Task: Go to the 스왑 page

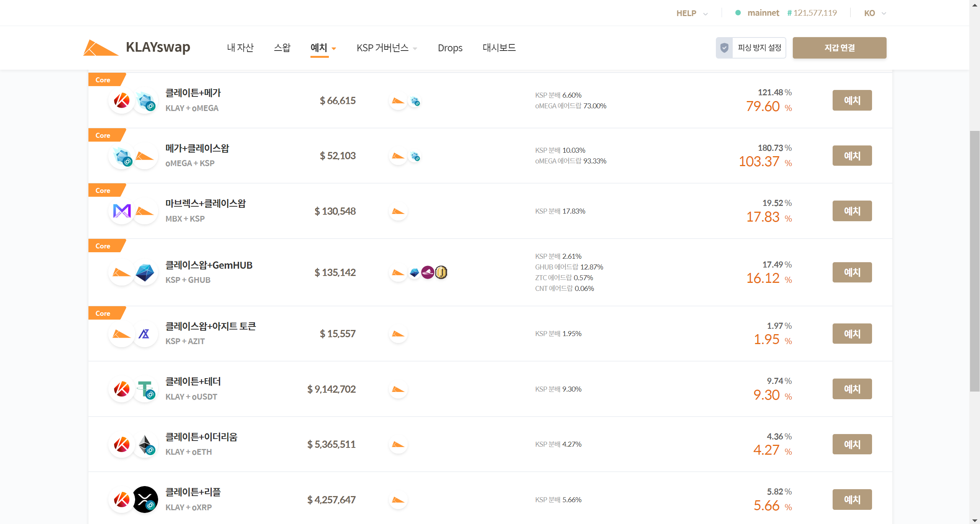Action: coord(282,48)
